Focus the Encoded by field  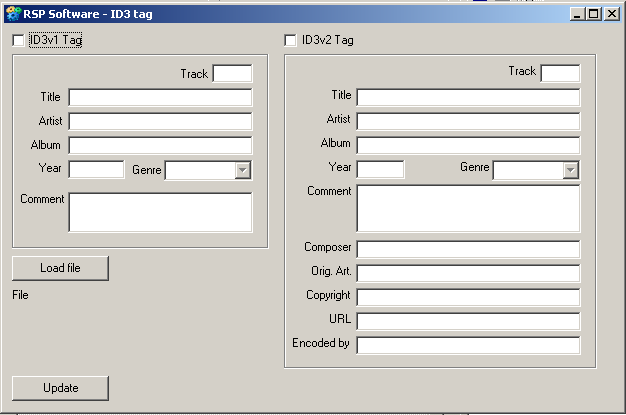pyautogui.click(x=468, y=345)
